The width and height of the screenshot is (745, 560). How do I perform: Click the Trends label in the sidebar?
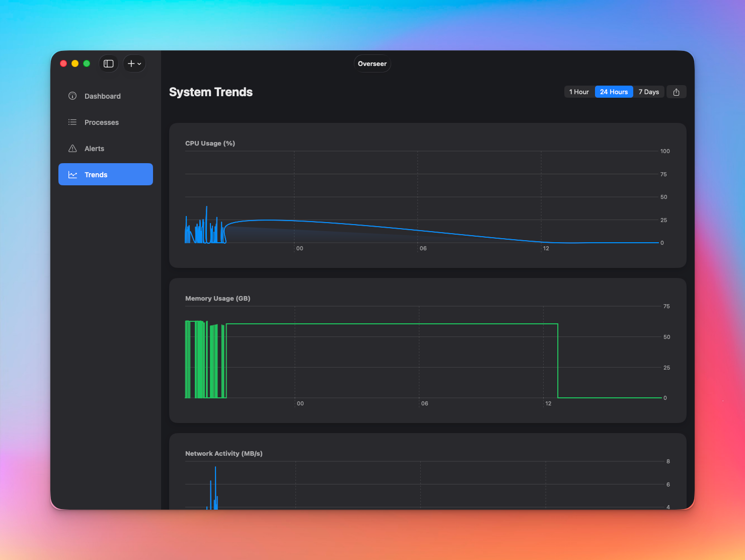click(96, 174)
